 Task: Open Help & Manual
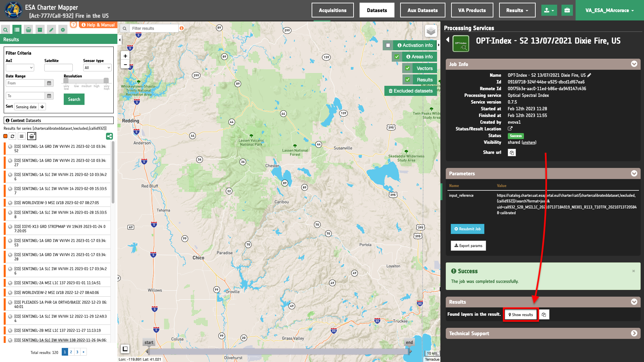coord(98,25)
